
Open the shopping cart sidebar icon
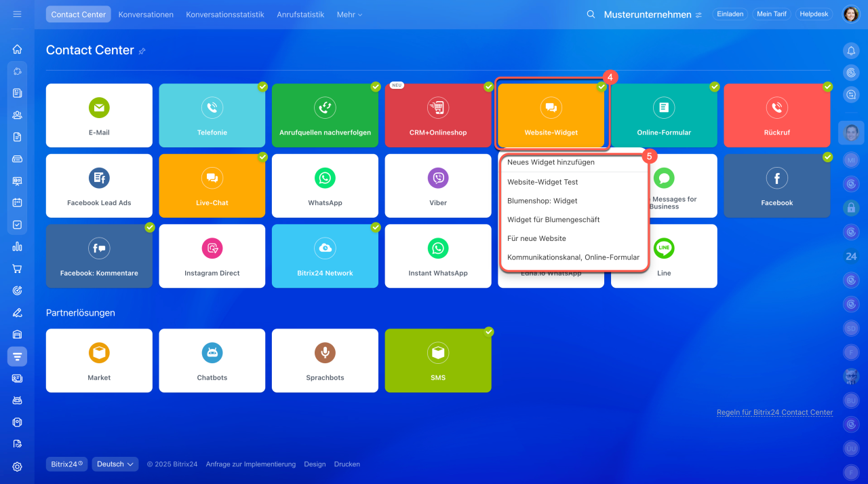[x=17, y=268]
